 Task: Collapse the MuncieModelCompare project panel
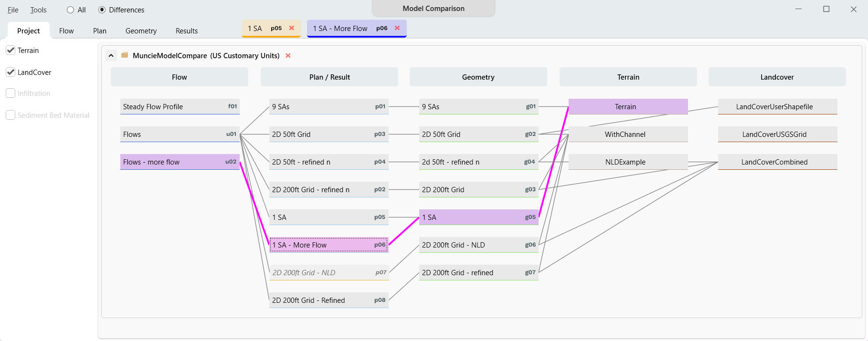(111, 55)
